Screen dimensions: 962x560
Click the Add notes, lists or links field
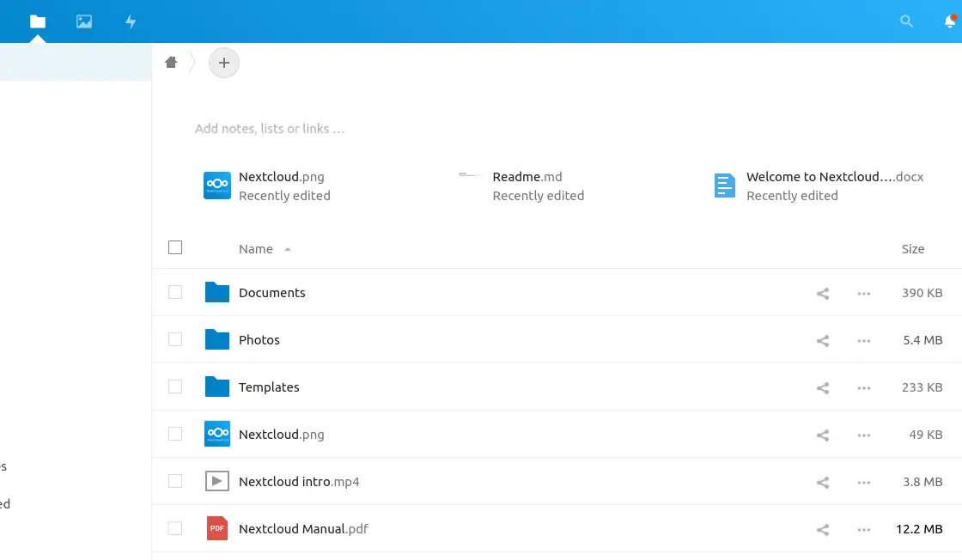[270, 129]
